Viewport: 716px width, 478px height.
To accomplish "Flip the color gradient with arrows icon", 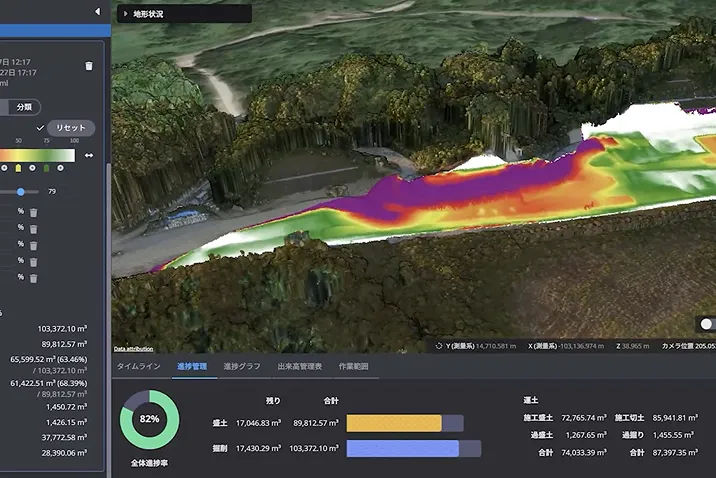I will coord(89,155).
